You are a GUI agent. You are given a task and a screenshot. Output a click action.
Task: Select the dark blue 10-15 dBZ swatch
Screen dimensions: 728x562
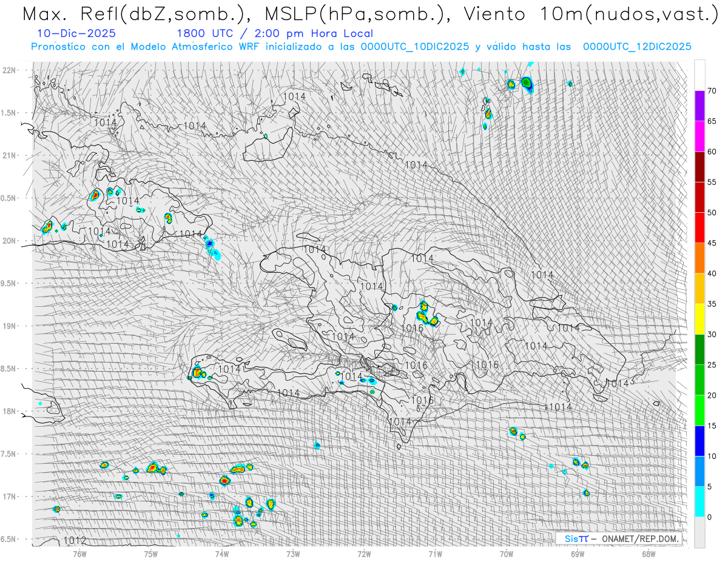coord(699,441)
